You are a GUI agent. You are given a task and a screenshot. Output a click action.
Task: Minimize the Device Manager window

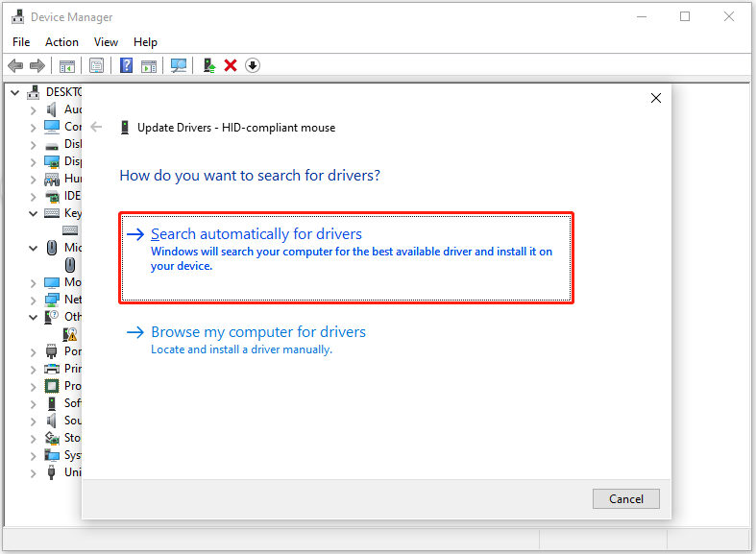tap(642, 17)
